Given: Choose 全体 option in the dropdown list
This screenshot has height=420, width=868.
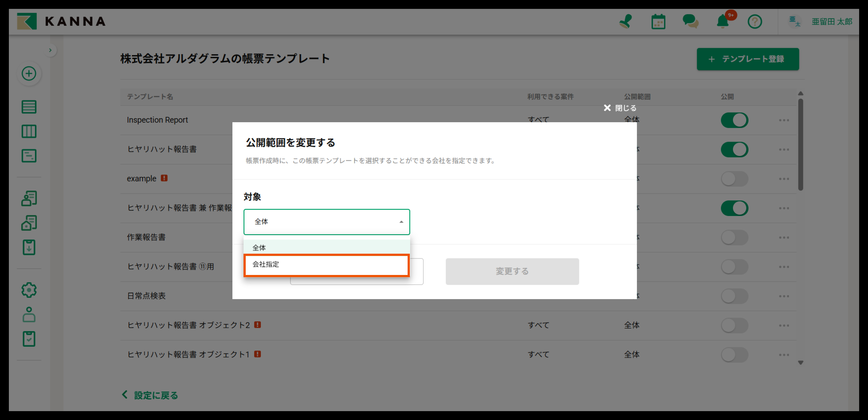Looking at the screenshot, I should (326, 247).
